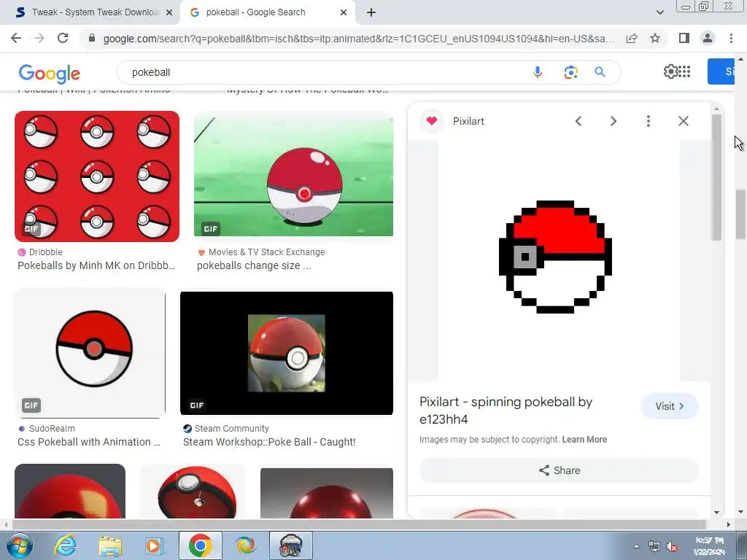
Task: Open the green background pokeball GIF thumbnail
Action: point(293,174)
